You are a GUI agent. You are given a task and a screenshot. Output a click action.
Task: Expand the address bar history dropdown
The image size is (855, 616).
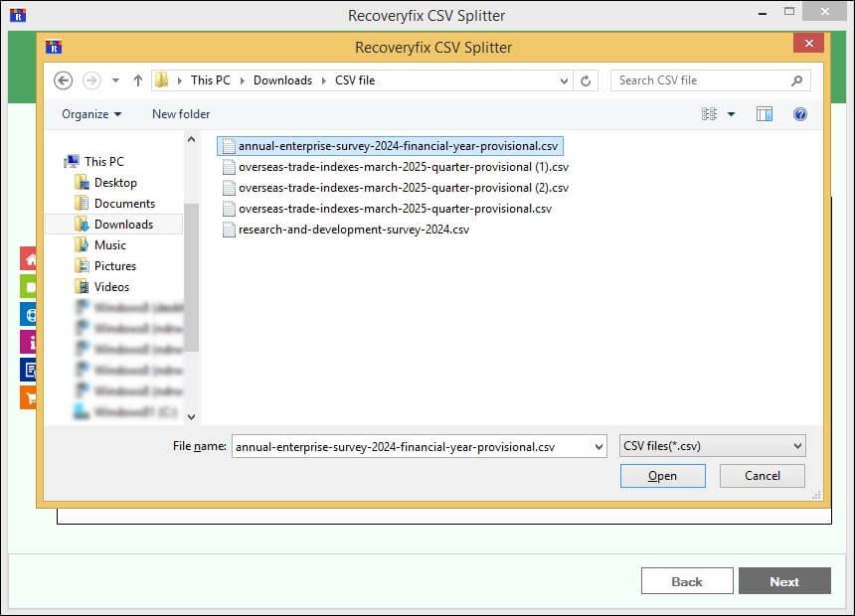564,80
